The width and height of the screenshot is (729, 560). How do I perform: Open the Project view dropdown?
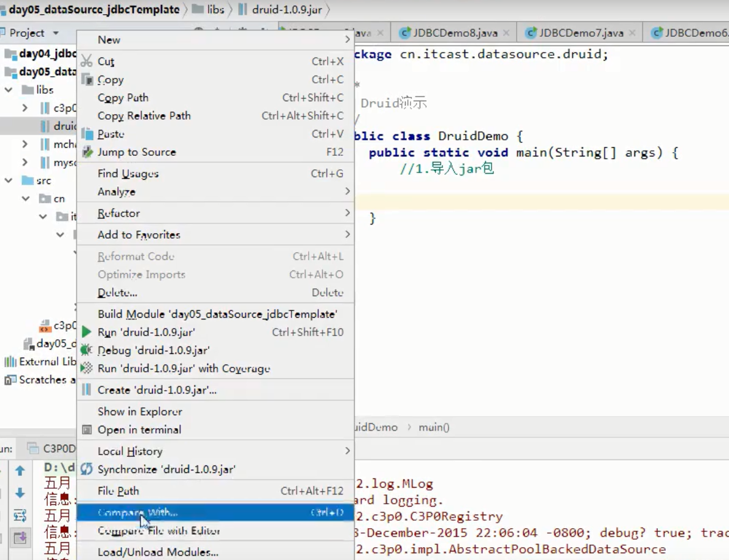pos(56,33)
